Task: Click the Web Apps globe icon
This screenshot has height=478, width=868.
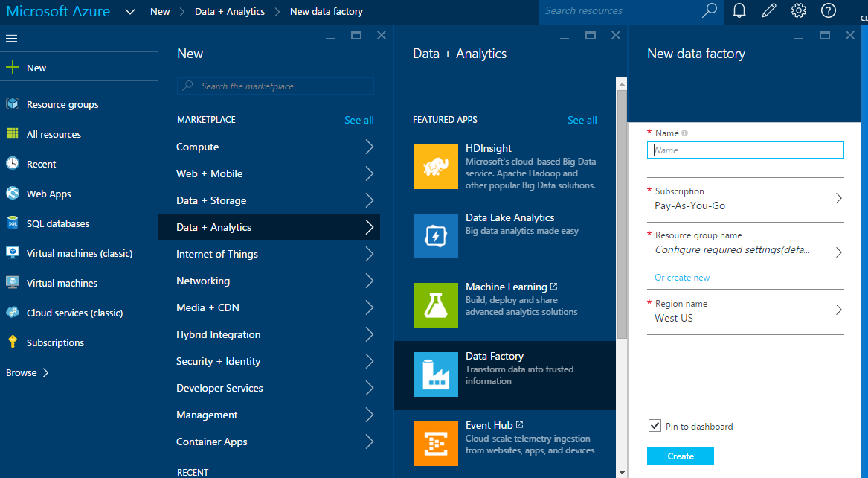Action: click(x=12, y=194)
